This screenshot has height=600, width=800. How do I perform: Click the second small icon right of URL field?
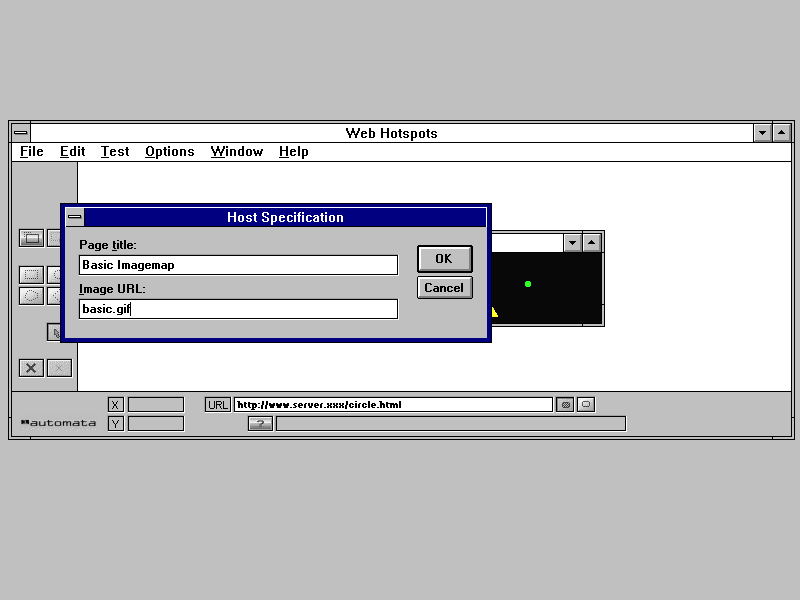coord(586,405)
